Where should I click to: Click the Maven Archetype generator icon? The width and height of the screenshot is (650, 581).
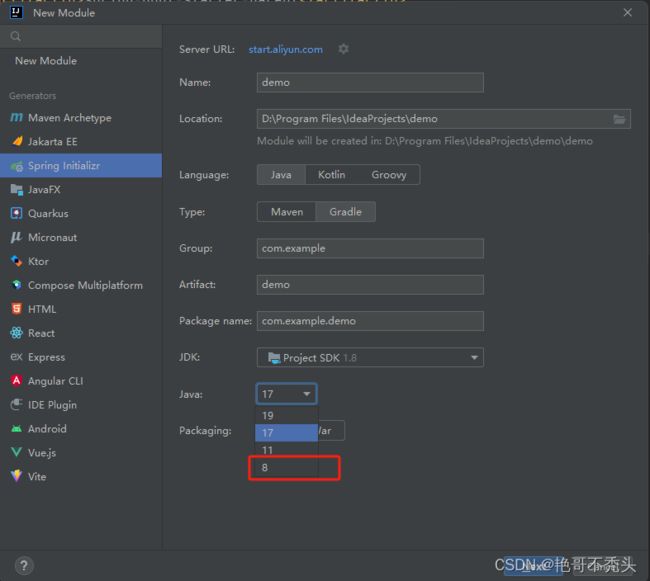(16, 118)
